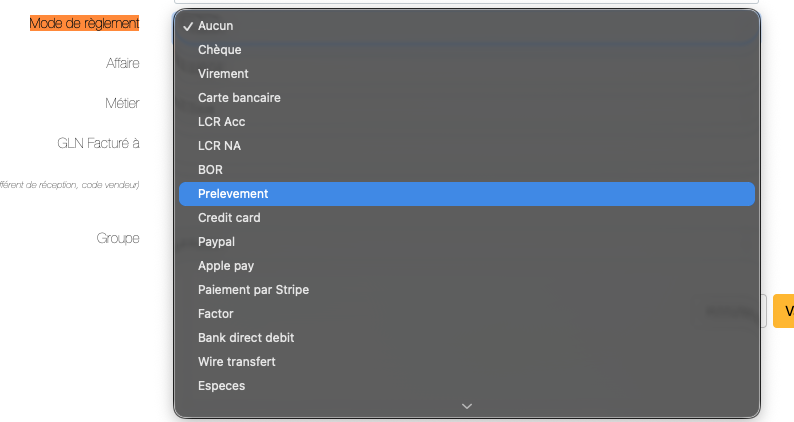794x422 pixels.
Task: Choose Factor payment mode
Action: (x=216, y=314)
